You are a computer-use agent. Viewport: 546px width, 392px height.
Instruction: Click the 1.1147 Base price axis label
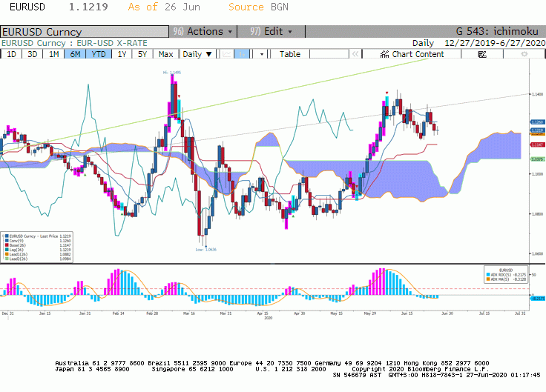[x=537, y=144]
